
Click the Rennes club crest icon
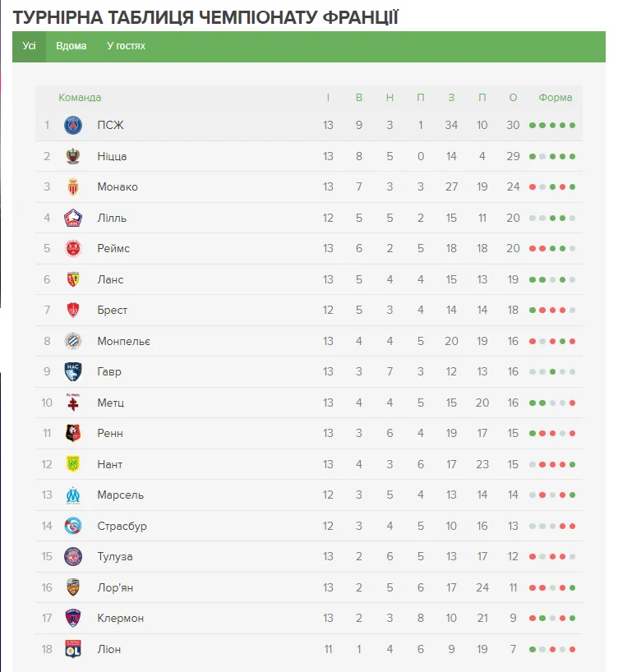click(74, 433)
